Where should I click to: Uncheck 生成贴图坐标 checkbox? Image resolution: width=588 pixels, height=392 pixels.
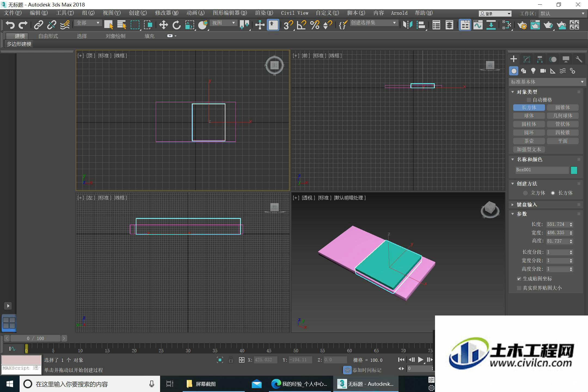[x=519, y=279]
